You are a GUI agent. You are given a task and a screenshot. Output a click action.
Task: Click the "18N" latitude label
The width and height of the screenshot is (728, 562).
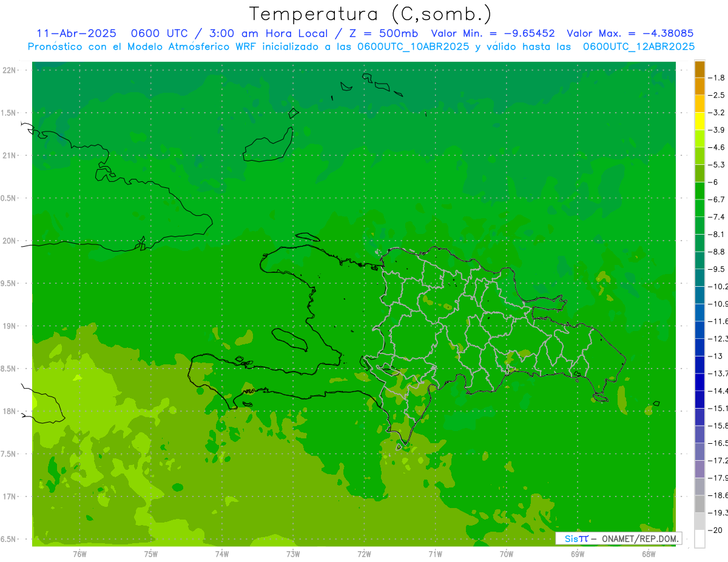click(x=9, y=411)
